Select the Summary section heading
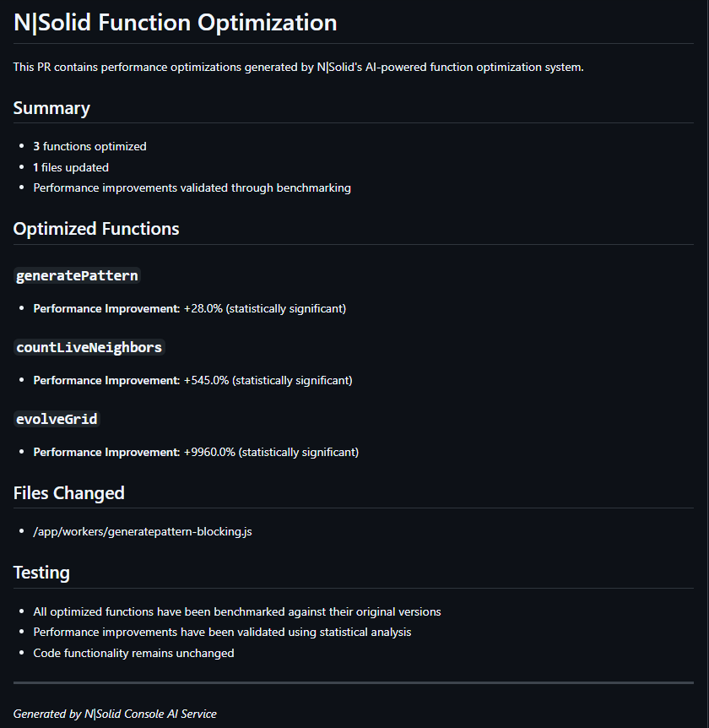 51,108
